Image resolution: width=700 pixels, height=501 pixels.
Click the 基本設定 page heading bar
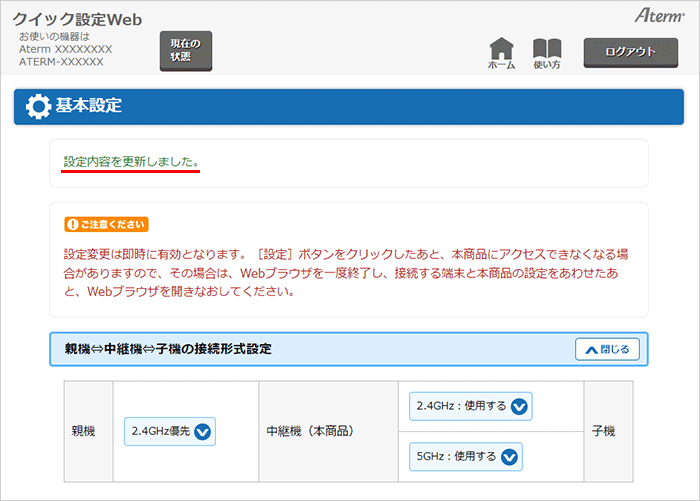coord(349,106)
